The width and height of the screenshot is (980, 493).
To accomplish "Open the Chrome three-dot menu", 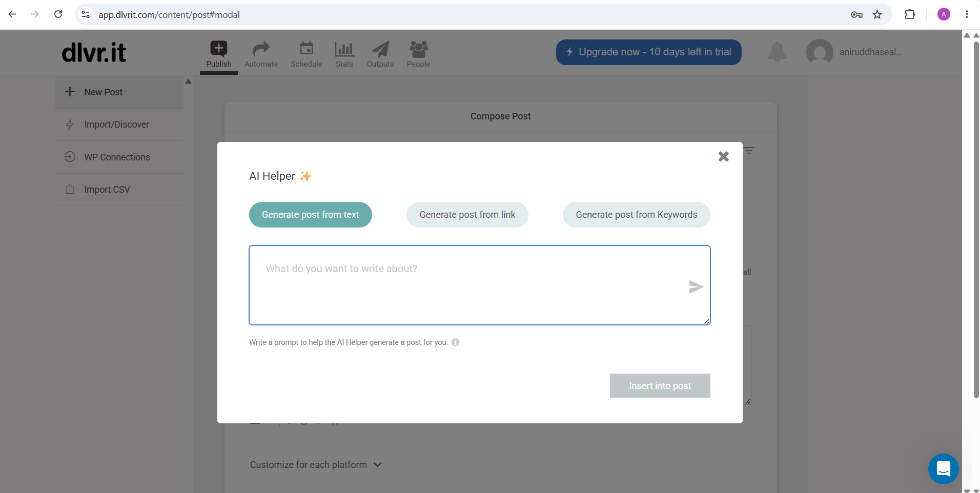I will (967, 14).
